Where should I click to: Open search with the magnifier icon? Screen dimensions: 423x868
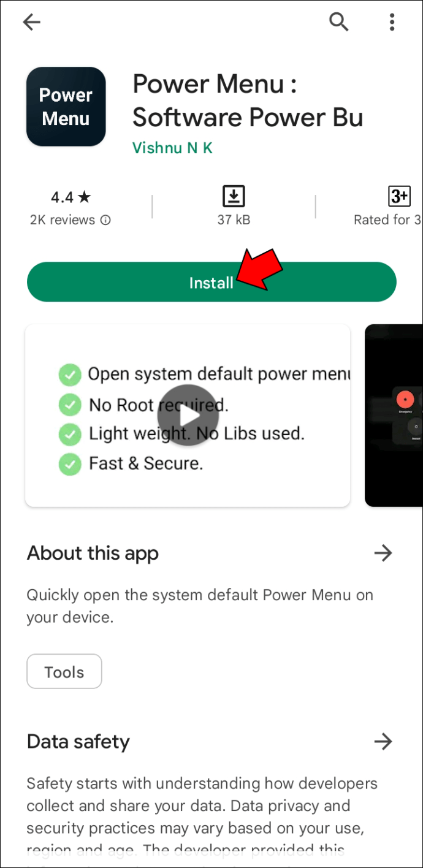338,22
